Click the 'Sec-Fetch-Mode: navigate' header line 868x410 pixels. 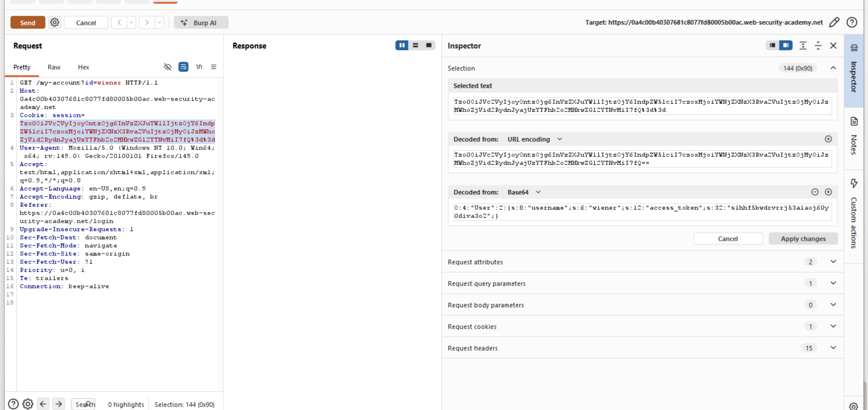point(68,246)
